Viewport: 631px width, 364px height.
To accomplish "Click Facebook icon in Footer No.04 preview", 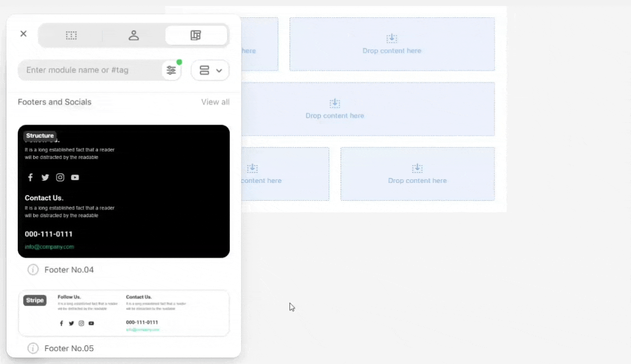I will pyautogui.click(x=30, y=177).
